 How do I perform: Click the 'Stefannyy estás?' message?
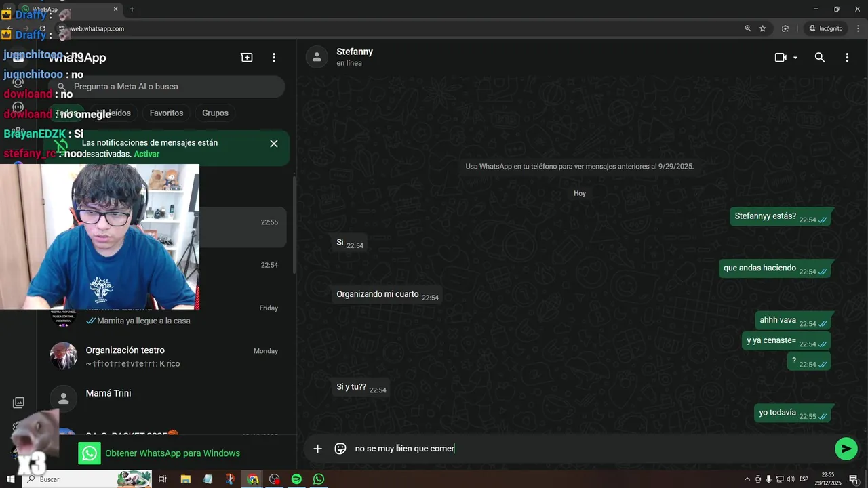coord(781,217)
